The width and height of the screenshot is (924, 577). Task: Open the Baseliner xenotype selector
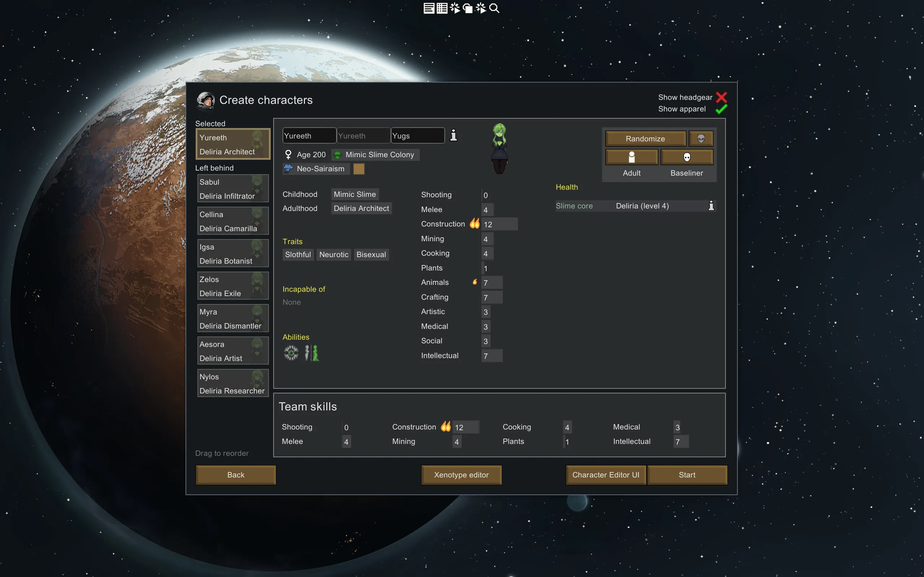(x=687, y=157)
